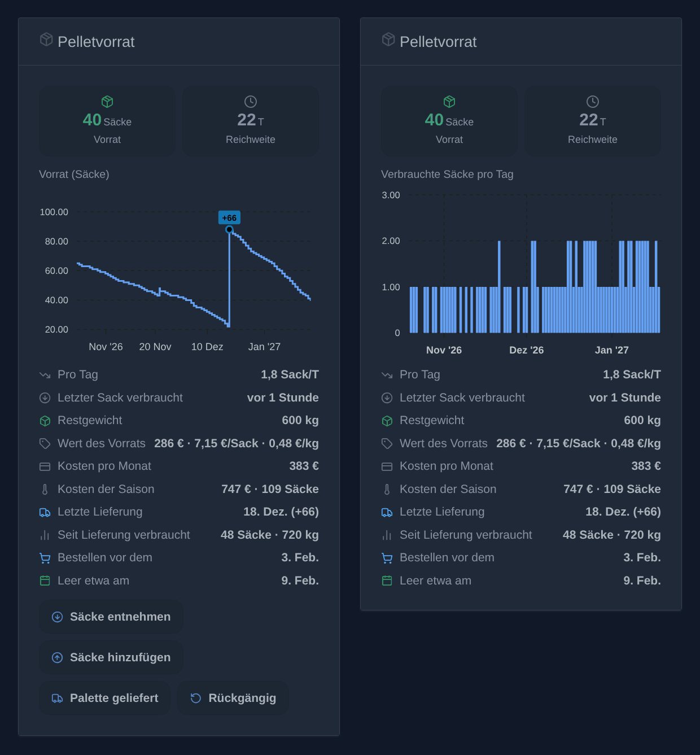Click '18. Dez. (+66)' in left card
700x755 pixels.
[x=281, y=512]
